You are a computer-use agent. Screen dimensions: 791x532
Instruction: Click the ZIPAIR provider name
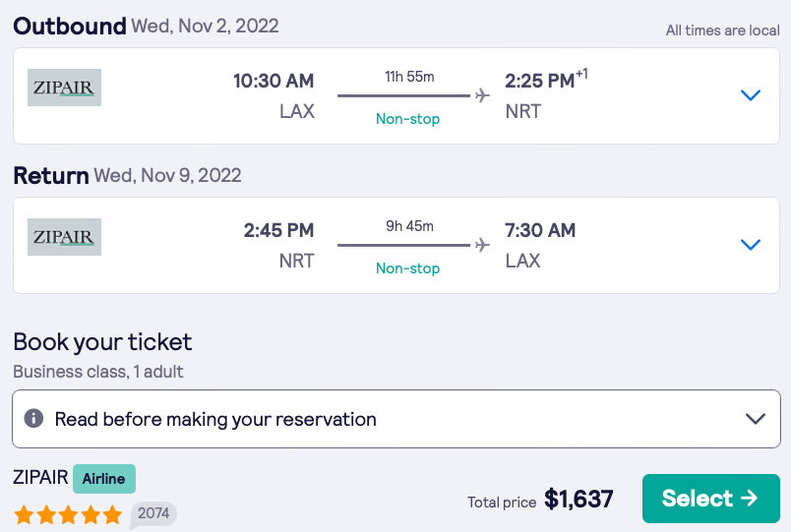[x=40, y=478]
